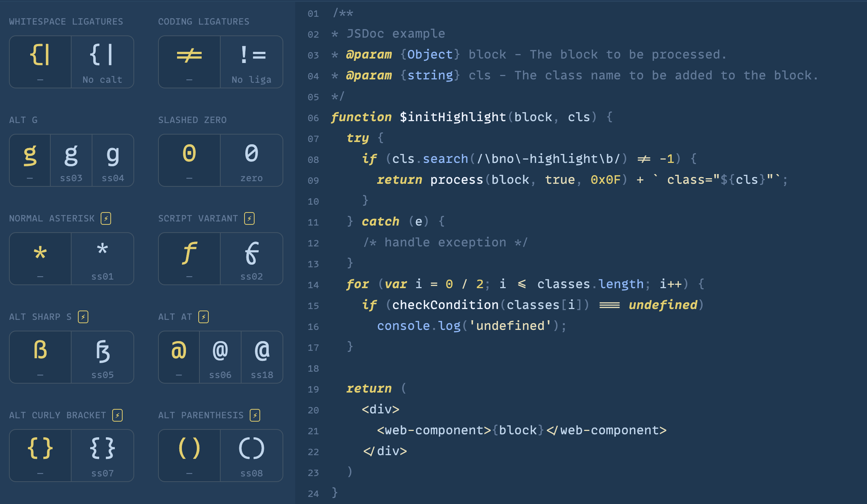The width and height of the screenshot is (867, 504).
Task: Enable the slashed zero option
Action: click(x=252, y=160)
